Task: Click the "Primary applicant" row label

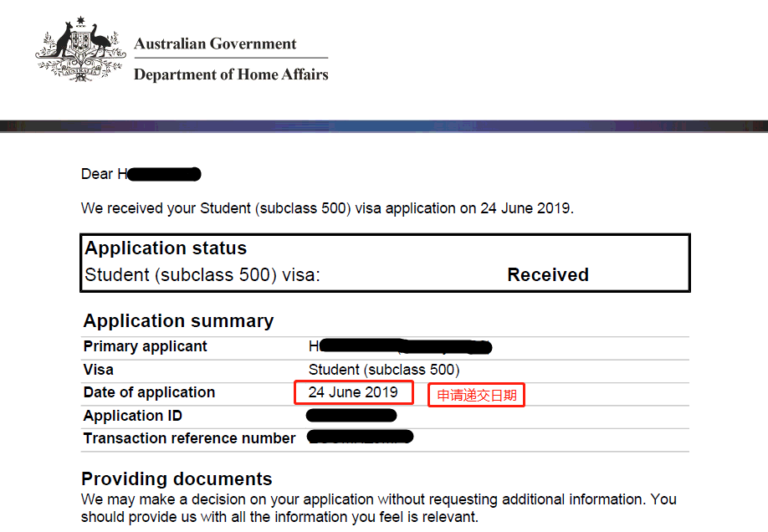Action: click(x=146, y=346)
